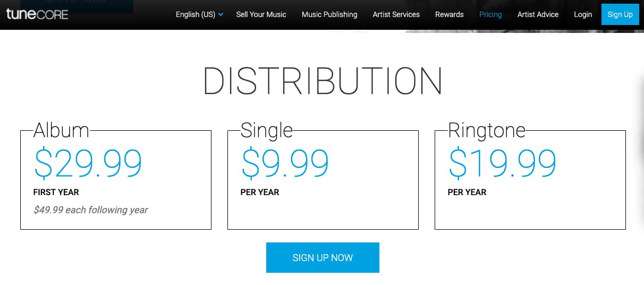This screenshot has width=644, height=285.
Task: Click the SIGN UP NOW button
Action: click(x=323, y=257)
